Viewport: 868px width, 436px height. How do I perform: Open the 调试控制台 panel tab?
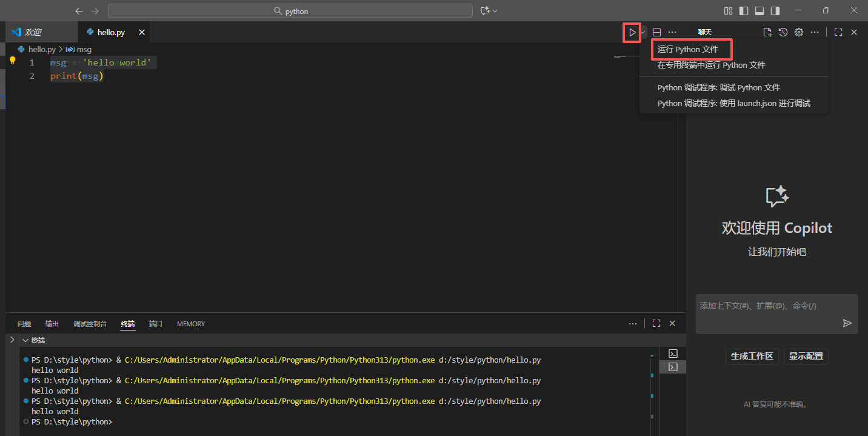90,324
